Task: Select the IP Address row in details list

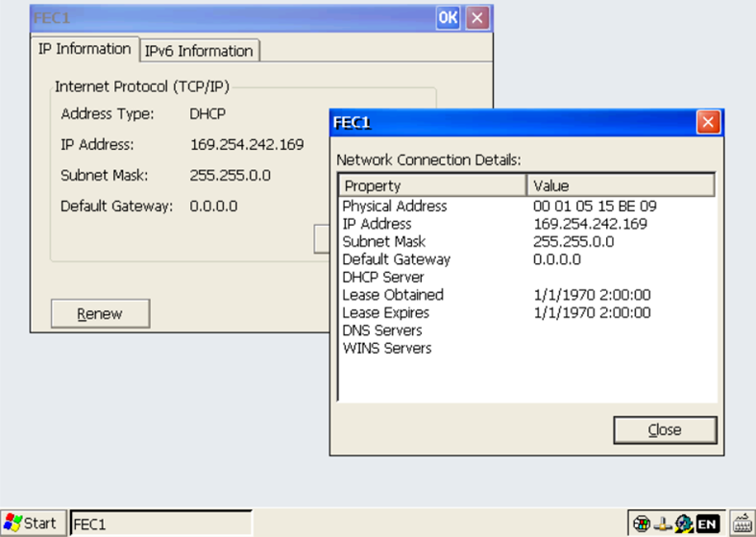Action: pyautogui.click(x=527, y=224)
